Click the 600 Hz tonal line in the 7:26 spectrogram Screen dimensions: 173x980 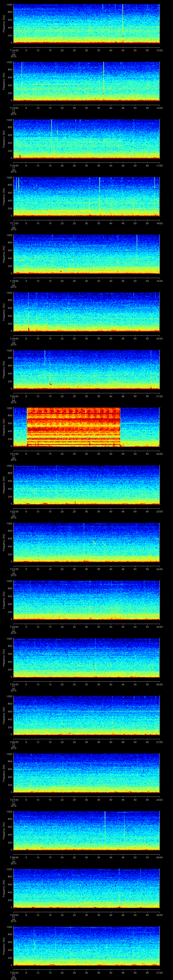(114, 711)
